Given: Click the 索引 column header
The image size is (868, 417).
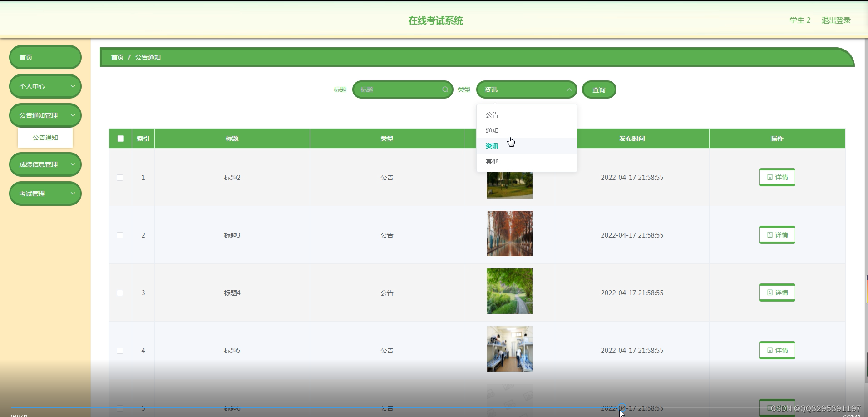Looking at the screenshot, I should 143,139.
